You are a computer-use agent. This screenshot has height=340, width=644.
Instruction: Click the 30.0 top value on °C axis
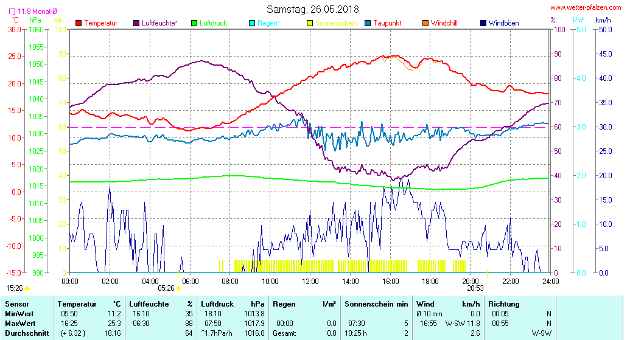click(x=15, y=30)
